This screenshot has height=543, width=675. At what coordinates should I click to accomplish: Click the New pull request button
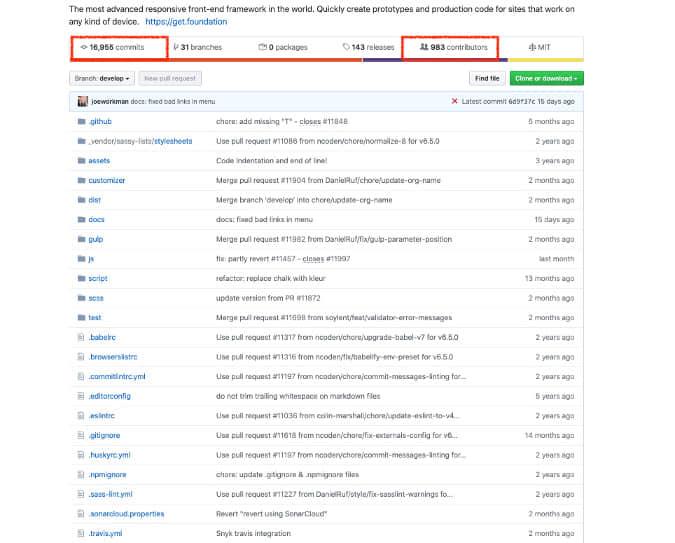pyautogui.click(x=169, y=78)
